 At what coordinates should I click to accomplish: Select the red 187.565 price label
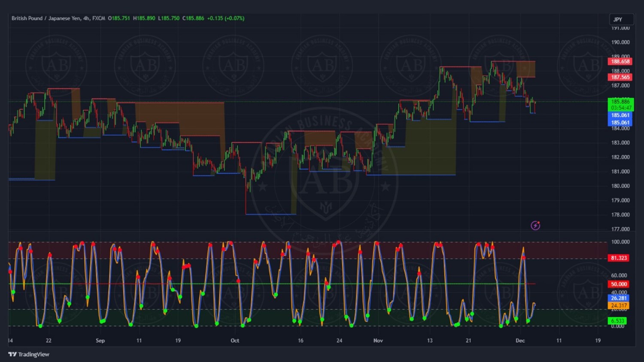620,77
